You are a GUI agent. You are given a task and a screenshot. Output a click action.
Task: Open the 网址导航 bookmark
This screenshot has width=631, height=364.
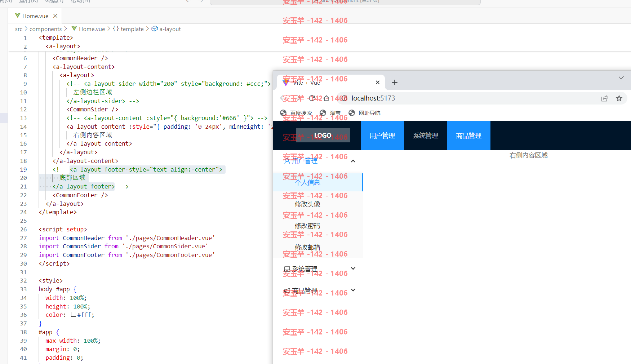364,113
